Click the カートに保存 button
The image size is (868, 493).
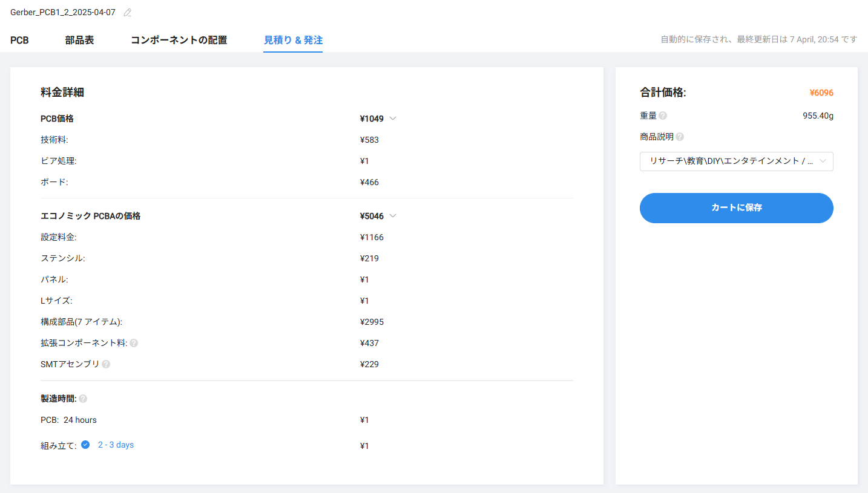(x=736, y=207)
